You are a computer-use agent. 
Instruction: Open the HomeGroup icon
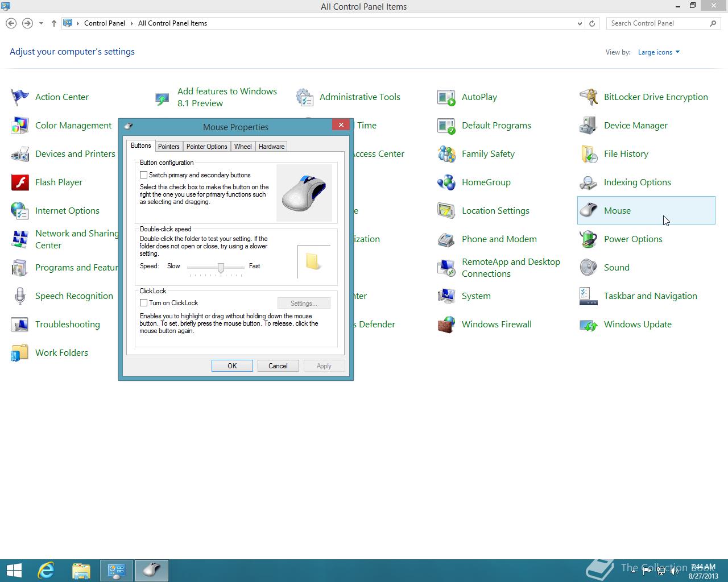[x=446, y=182]
